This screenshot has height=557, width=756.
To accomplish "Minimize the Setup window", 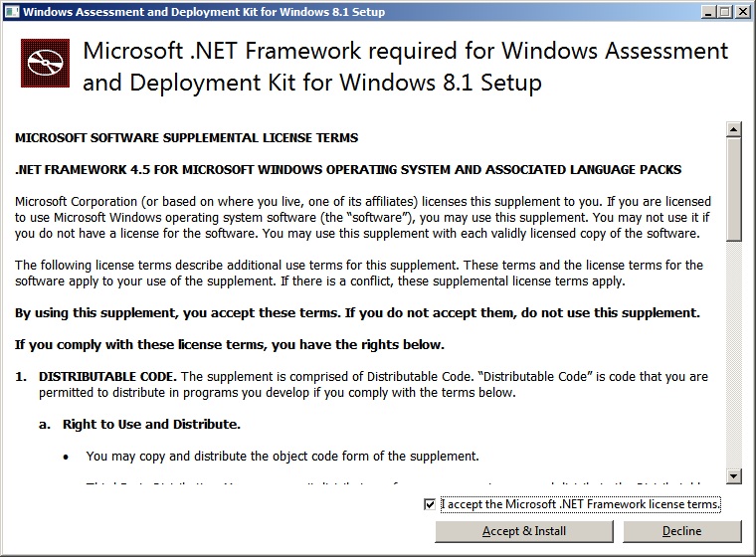I will pyautogui.click(x=707, y=12).
